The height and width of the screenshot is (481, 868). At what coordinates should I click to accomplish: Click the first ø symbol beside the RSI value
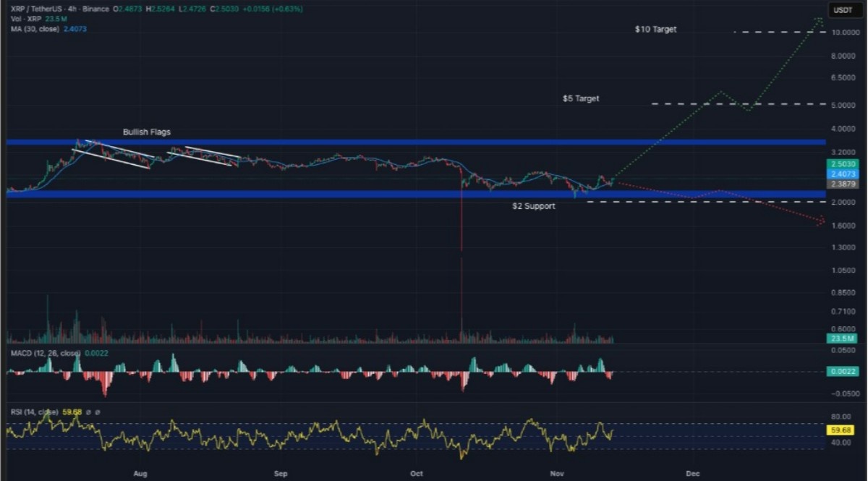pos(88,412)
